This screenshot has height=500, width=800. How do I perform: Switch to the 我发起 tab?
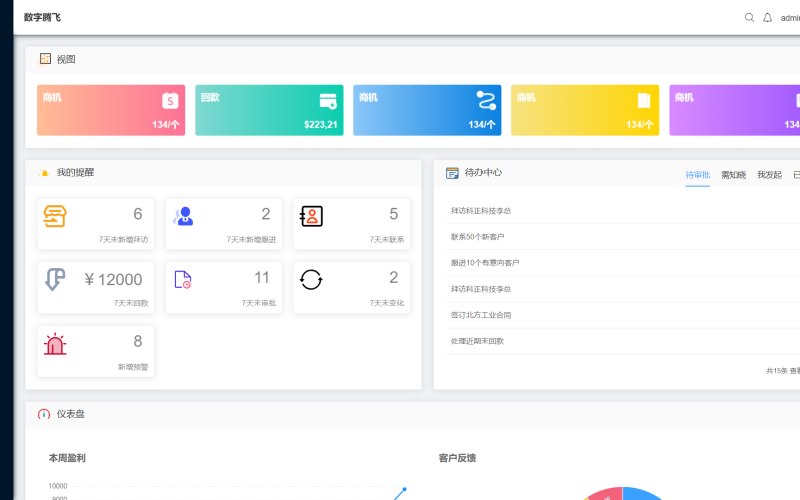tap(769, 175)
